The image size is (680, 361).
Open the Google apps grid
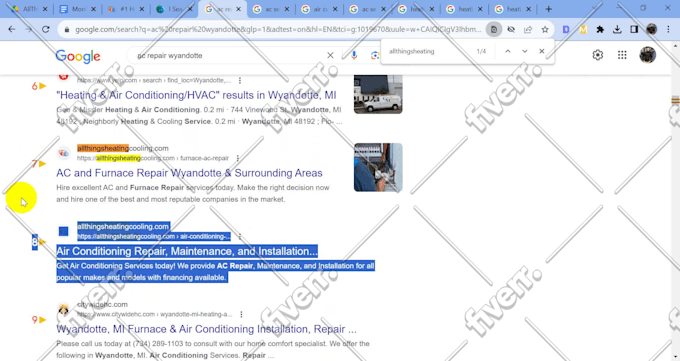click(622, 55)
